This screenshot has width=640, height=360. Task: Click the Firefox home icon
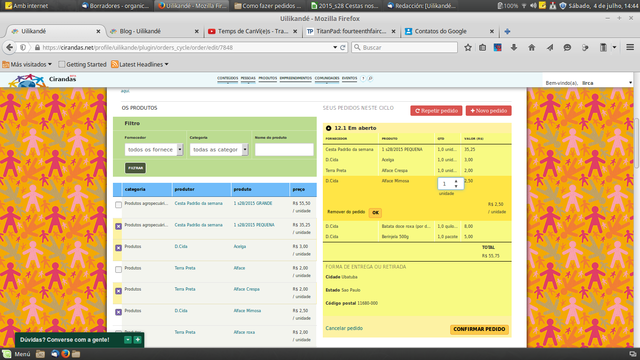coord(531,47)
